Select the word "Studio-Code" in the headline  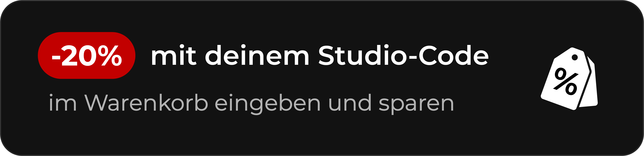tap(403, 55)
